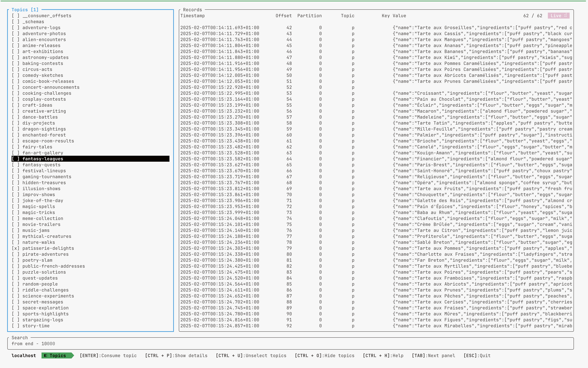Screen dimensions: 588x368
Task: Click the localhost cluster label
Action: coord(24,356)
